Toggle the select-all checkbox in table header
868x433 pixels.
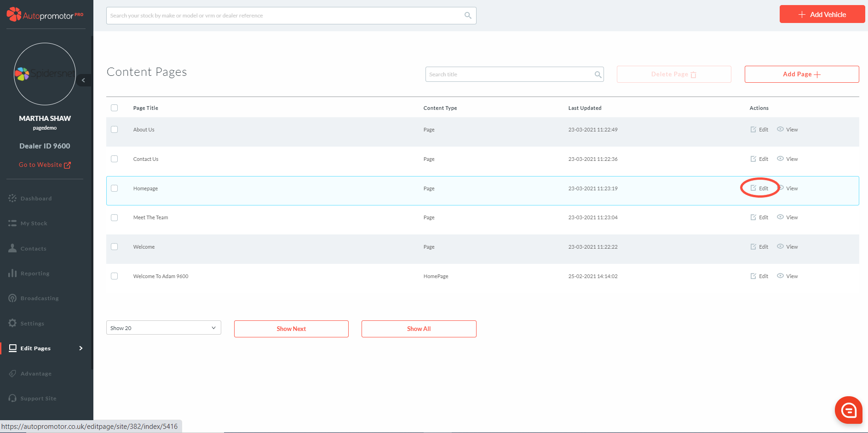click(x=115, y=108)
